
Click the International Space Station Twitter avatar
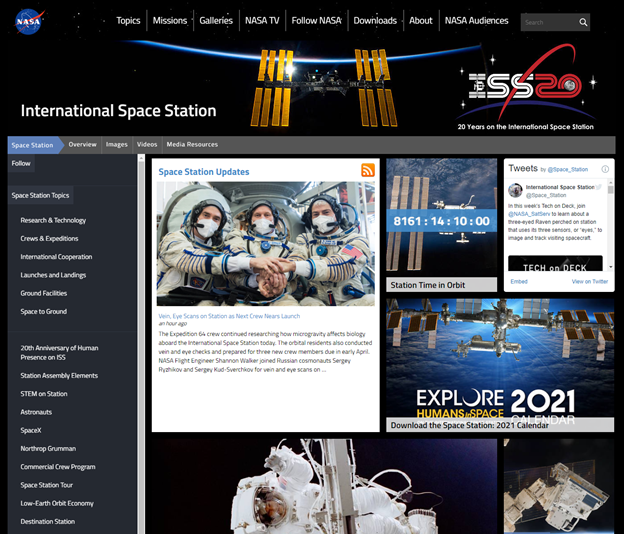(515, 190)
